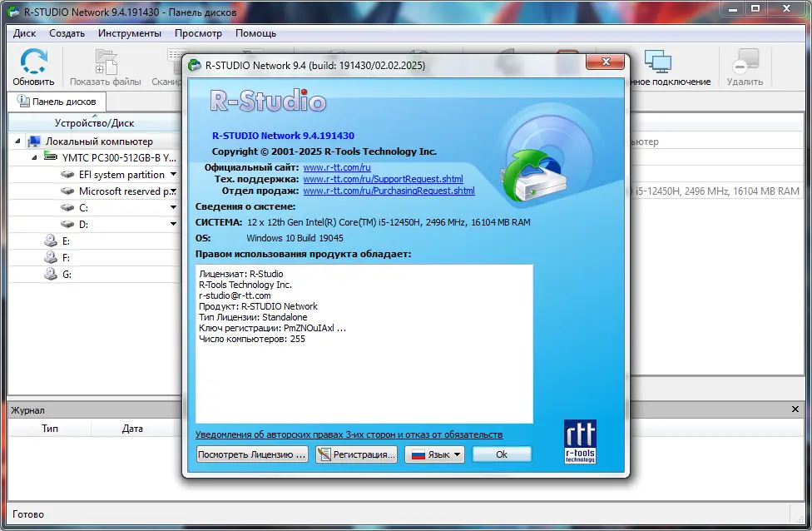812x531 pixels.
Task: Select the Панель дисков tab
Action: pyautogui.click(x=57, y=102)
